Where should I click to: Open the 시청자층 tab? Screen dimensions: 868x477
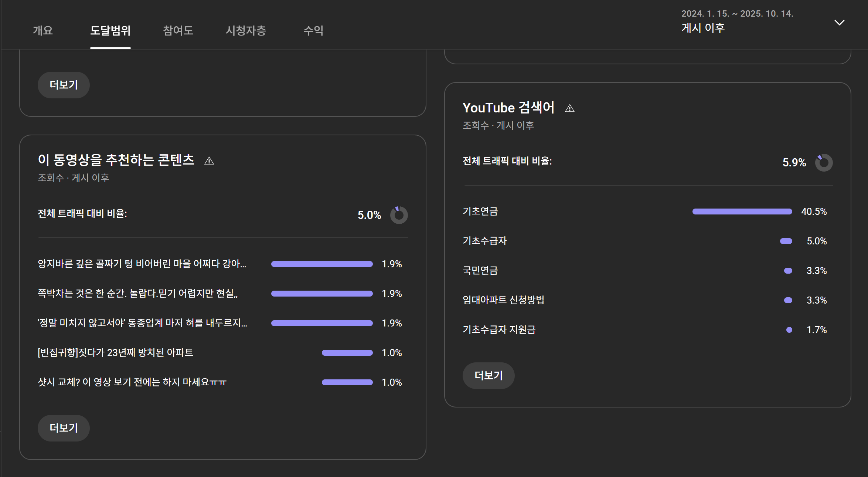click(x=246, y=30)
